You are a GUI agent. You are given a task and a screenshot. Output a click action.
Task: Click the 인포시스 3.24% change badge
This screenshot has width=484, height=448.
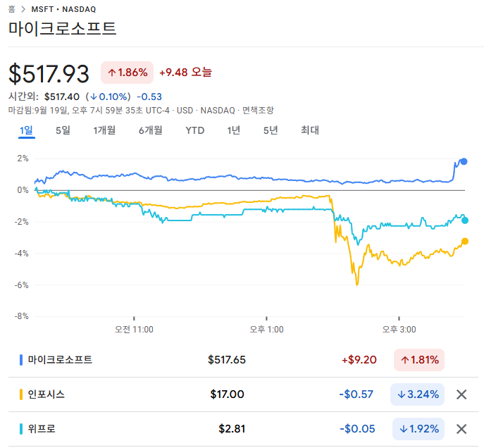(x=417, y=394)
